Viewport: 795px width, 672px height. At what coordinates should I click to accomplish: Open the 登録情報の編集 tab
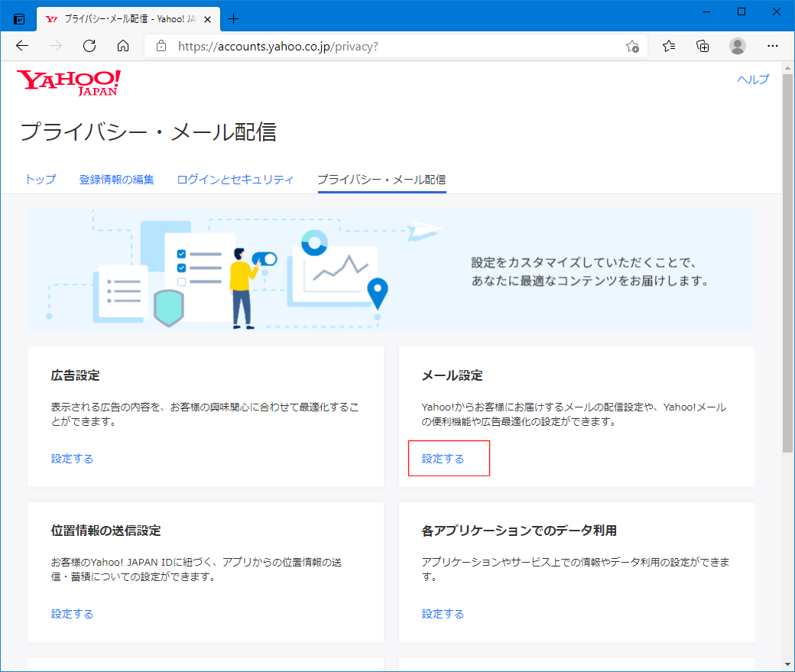tap(116, 180)
